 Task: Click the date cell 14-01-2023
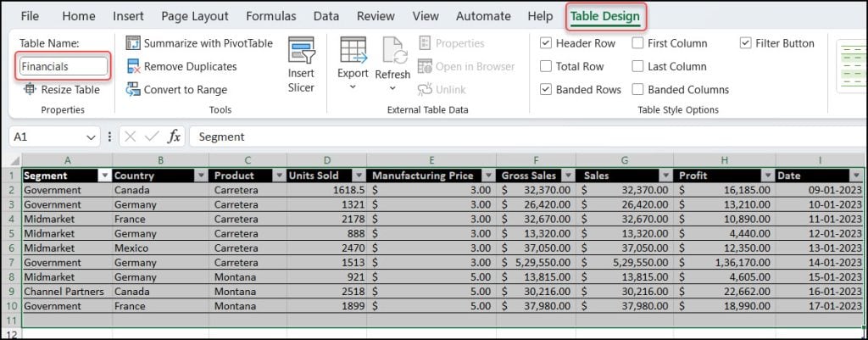pos(821,263)
